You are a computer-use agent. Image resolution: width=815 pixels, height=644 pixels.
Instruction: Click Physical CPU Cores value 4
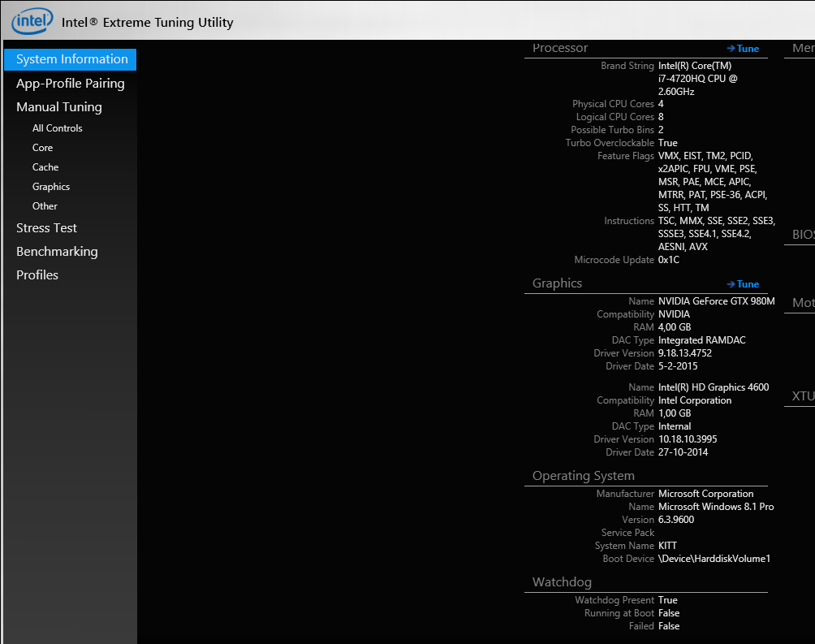(x=661, y=104)
